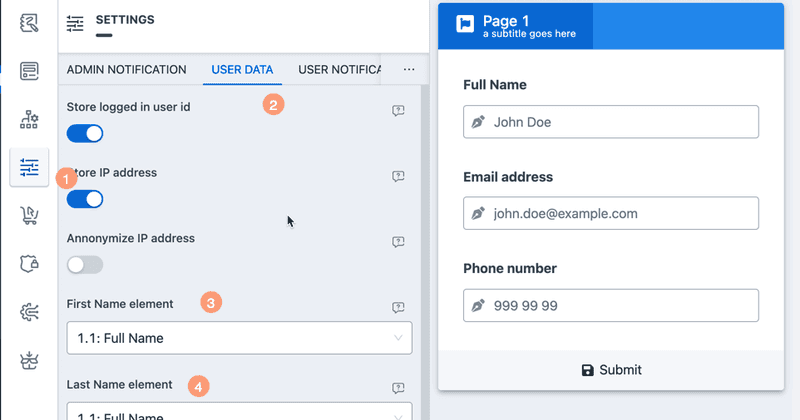Open the shopping cart payments sidebar icon
Image resolution: width=800 pixels, height=420 pixels.
pyautogui.click(x=29, y=215)
